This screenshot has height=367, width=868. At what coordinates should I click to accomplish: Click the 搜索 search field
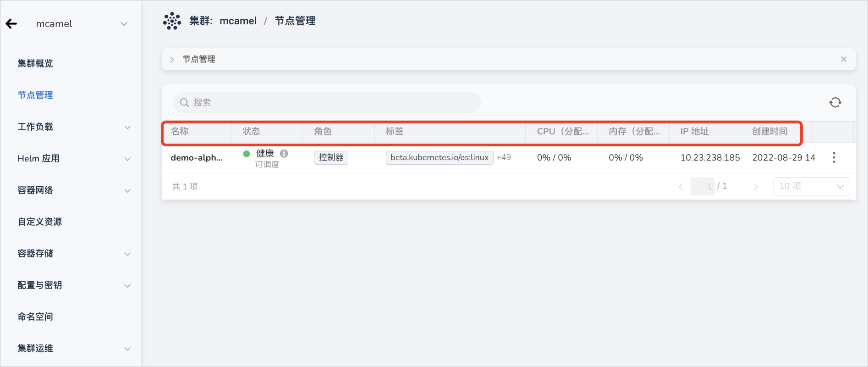point(327,102)
